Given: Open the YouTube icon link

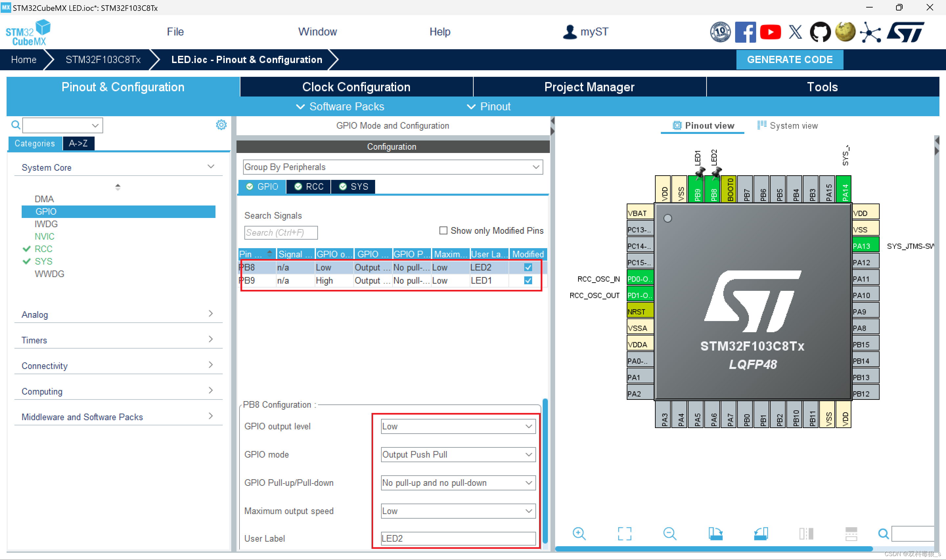Looking at the screenshot, I should click(x=770, y=32).
